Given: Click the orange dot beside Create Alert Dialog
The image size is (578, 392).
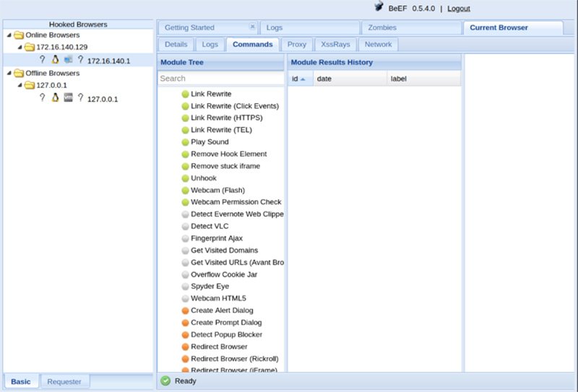Looking at the screenshot, I should pyautogui.click(x=185, y=310).
